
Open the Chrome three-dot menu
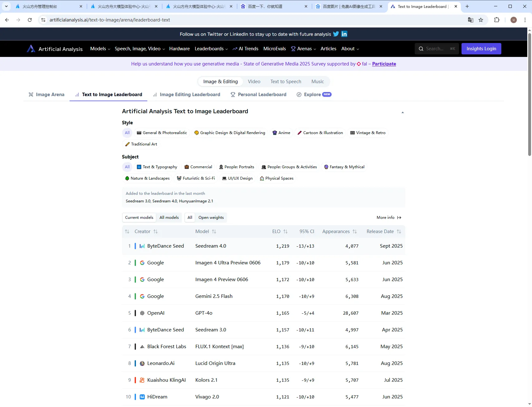(x=525, y=20)
